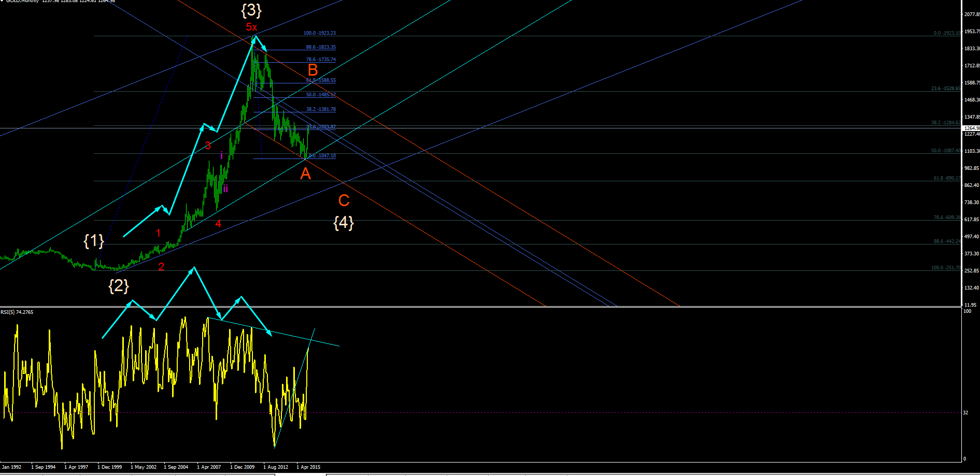
Task: Select the 1 May 2002 date label
Action: (x=144, y=467)
